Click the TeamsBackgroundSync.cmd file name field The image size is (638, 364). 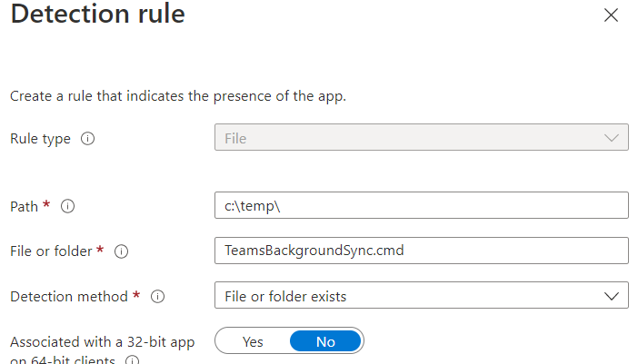pos(421,251)
